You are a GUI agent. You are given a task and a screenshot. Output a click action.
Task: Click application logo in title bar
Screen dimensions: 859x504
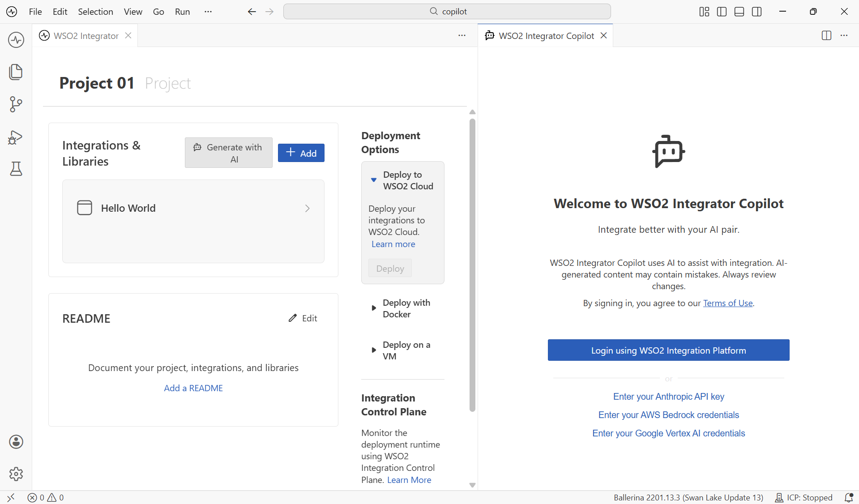coord(12,12)
